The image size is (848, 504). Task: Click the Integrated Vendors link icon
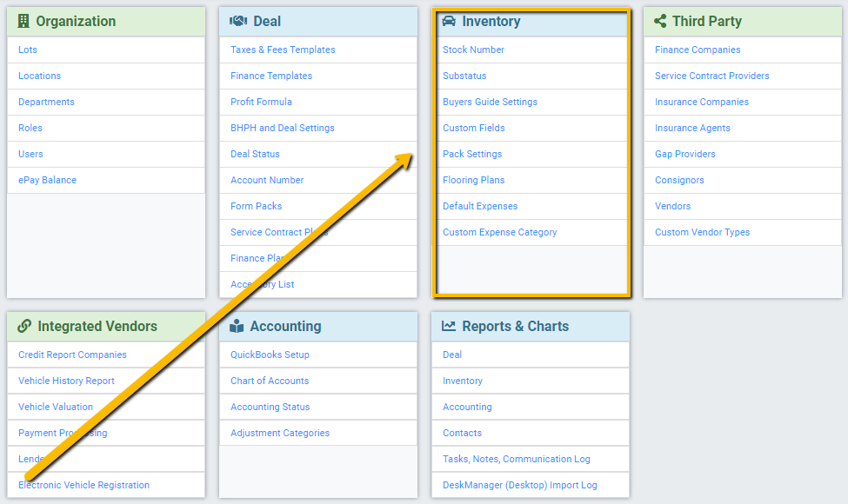(x=23, y=327)
